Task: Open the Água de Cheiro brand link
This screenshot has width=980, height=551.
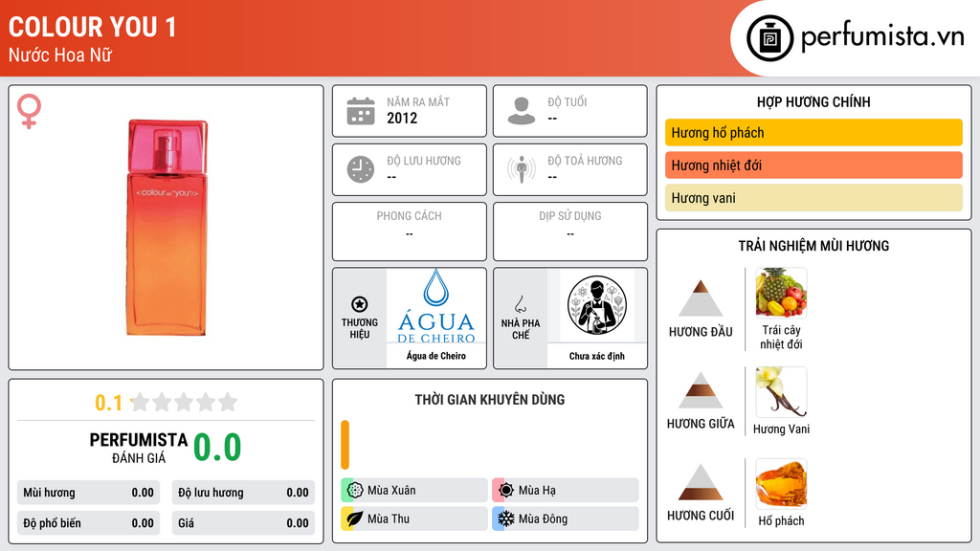Action: [x=436, y=356]
